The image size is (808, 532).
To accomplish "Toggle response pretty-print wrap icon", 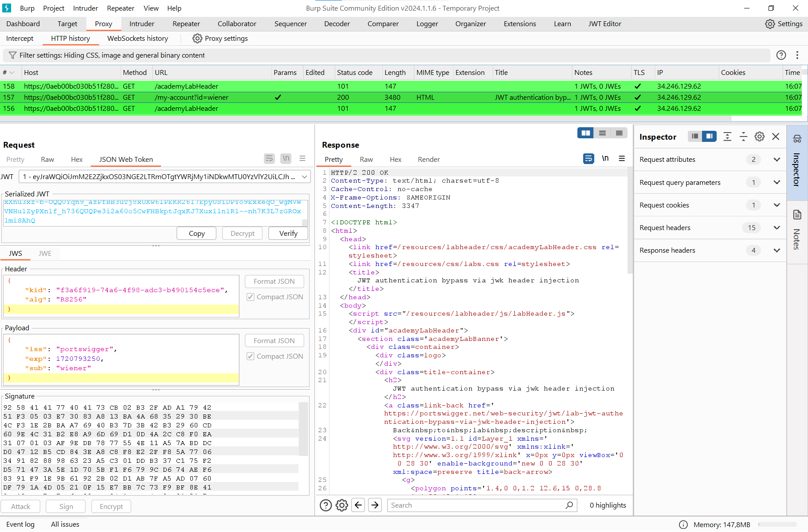I will pos(588,158).
